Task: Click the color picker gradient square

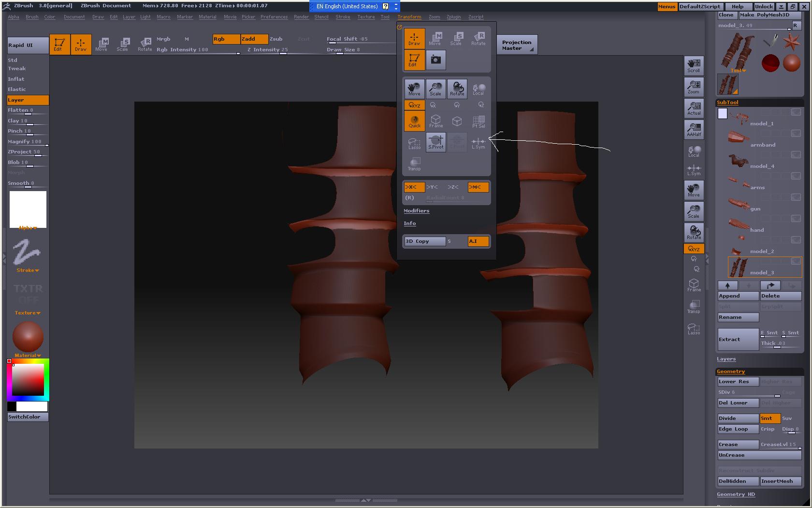Action: [x=28, y=380]
